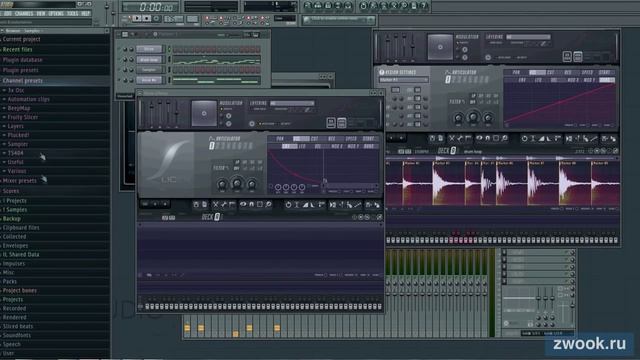
Task: Click the eye view icon in front Slicex toolbar
Action: point(243,204)
